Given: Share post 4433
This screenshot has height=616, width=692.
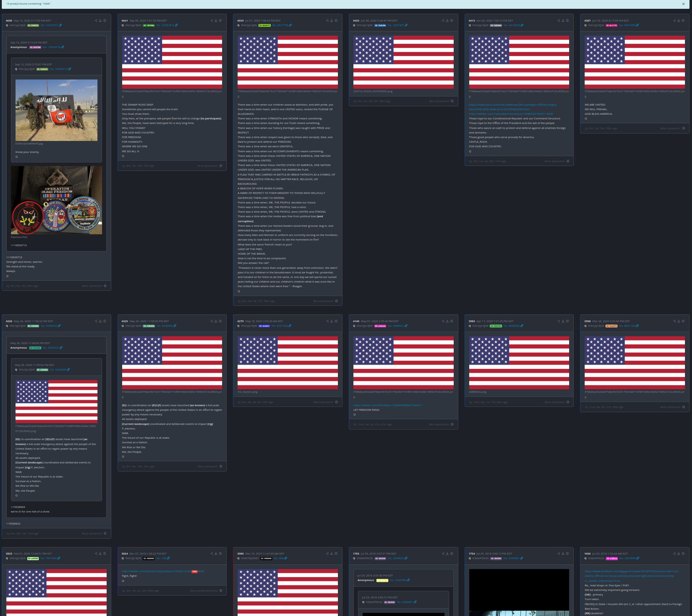Looking at the screenshot, I should [443, 20].
